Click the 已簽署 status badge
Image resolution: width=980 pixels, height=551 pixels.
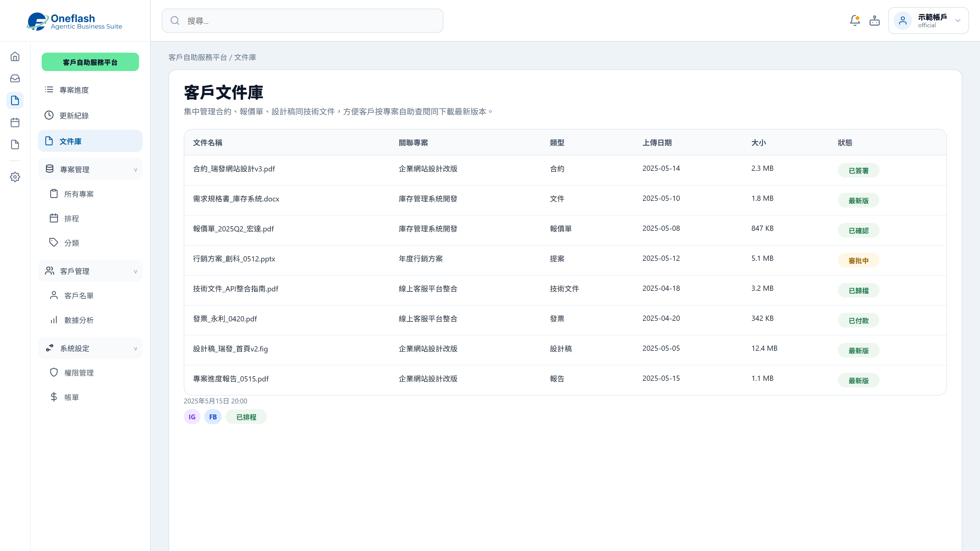click(858, 171)
